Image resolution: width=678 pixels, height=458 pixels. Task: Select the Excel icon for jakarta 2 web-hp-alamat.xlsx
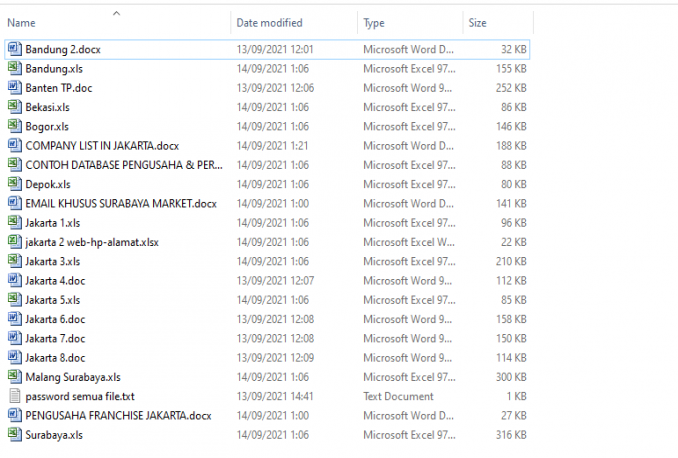pyautogui.click(x=14, y=242)
